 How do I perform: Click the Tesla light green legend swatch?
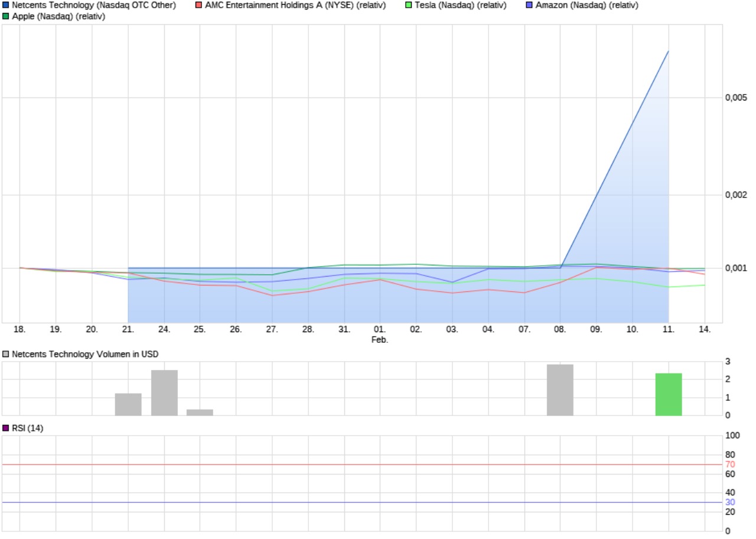pyautogui.click(x=409, y=5)
